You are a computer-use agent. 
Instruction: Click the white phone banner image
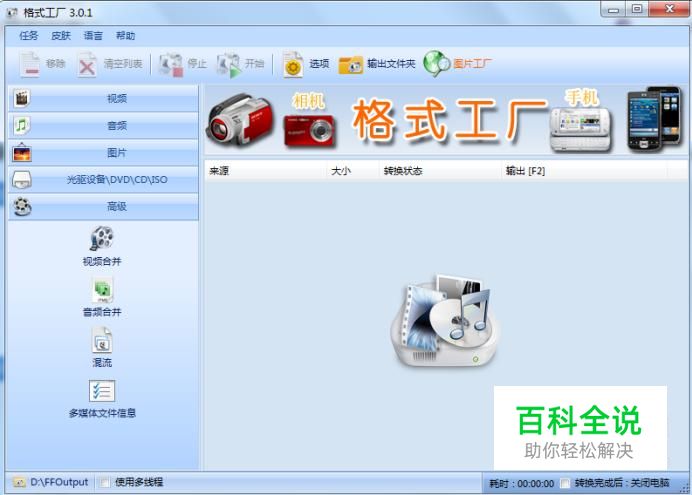click(x=581, y=129)
